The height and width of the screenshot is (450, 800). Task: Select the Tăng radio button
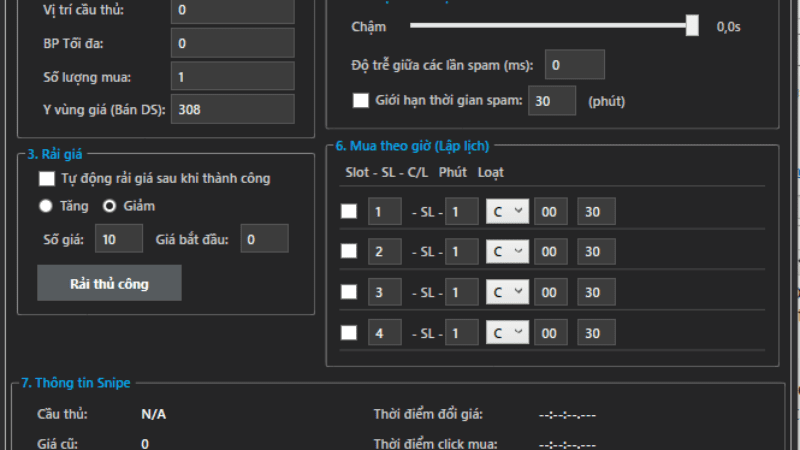46,206
